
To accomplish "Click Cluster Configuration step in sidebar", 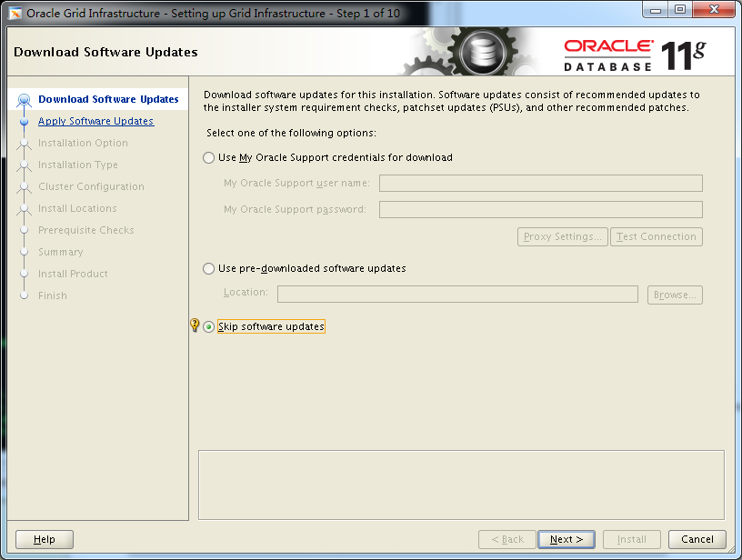I will pos(91,186).
